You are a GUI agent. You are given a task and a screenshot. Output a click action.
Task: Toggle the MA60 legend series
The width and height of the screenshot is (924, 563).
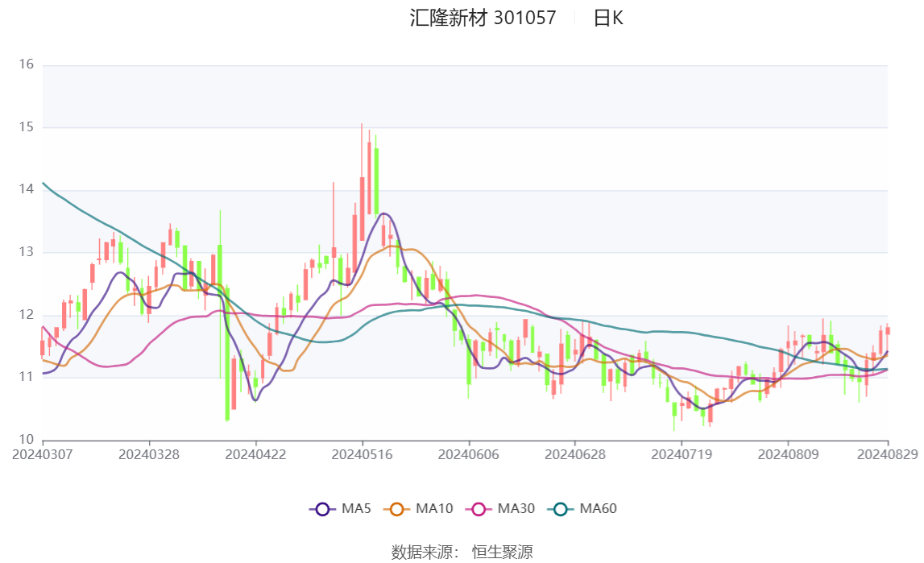[582, 509]
